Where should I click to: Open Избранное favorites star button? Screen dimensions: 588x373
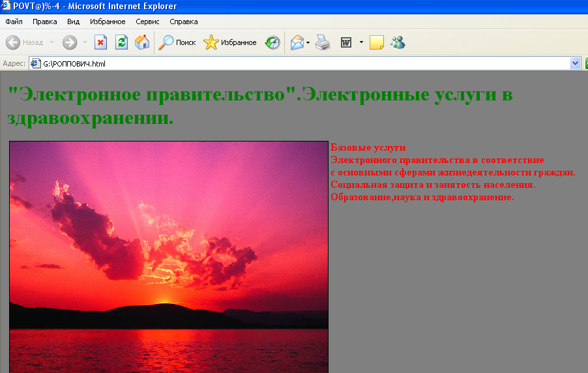(x=230, y=42)
